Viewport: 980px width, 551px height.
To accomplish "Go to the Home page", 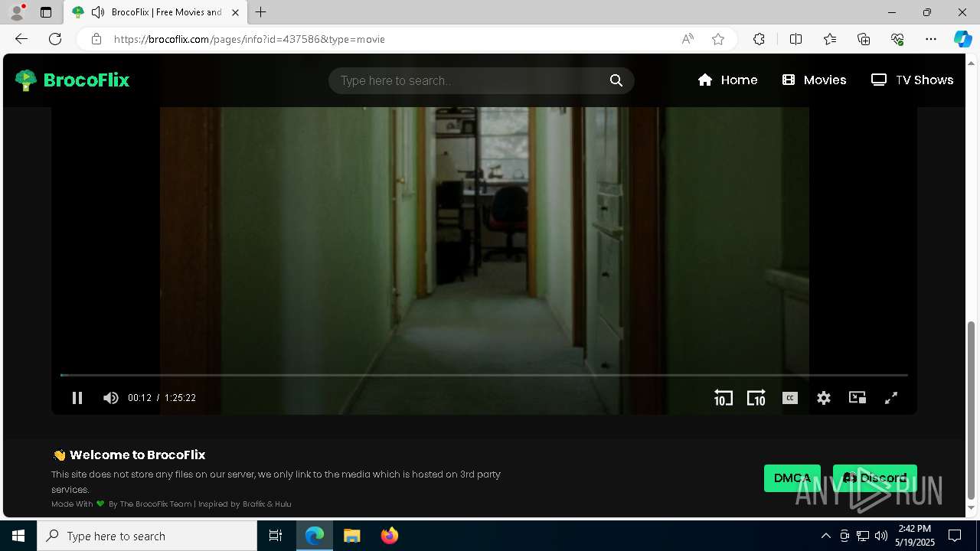I will 728,80.
